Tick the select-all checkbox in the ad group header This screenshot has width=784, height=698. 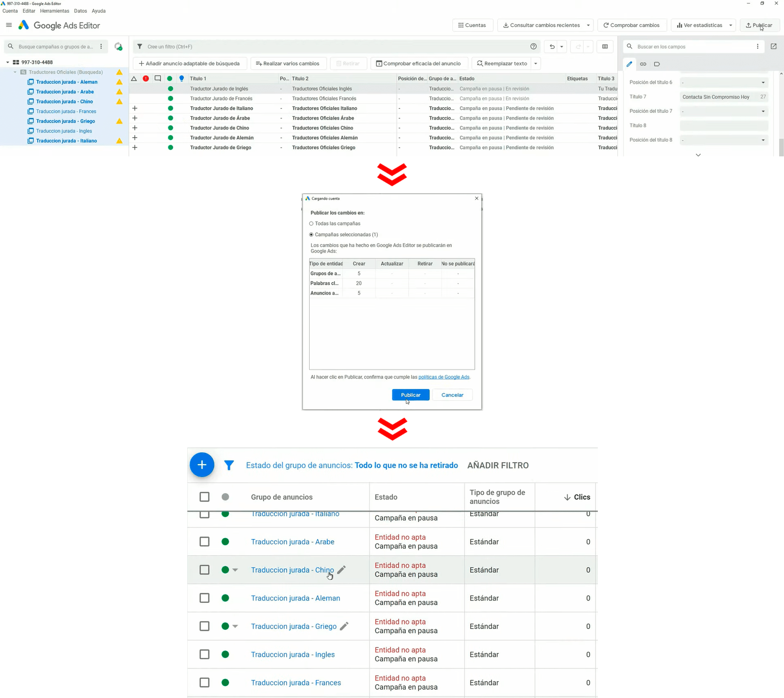(x=204, y=497)
